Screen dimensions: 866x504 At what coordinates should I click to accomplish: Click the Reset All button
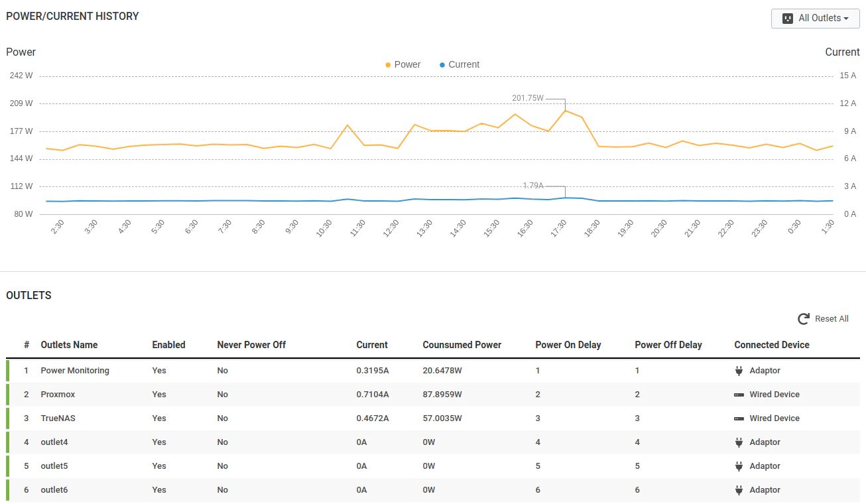(x=823, y=319)
